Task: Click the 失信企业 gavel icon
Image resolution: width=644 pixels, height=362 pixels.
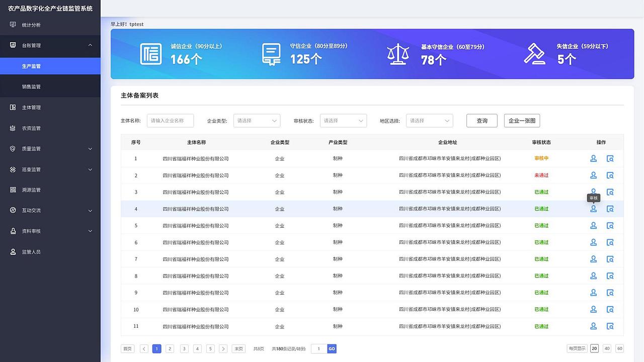Action: [535, 53]
